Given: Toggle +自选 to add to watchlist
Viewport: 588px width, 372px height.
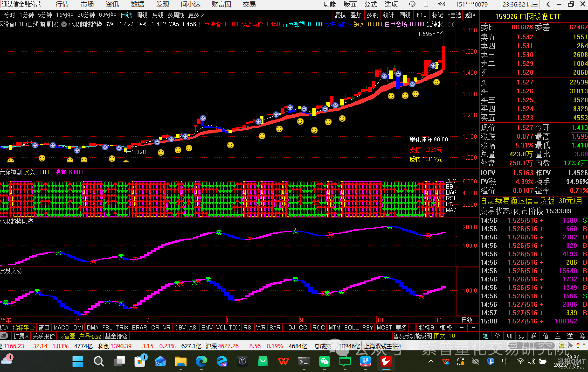Looking at the screenshot, I should [454, 15].
